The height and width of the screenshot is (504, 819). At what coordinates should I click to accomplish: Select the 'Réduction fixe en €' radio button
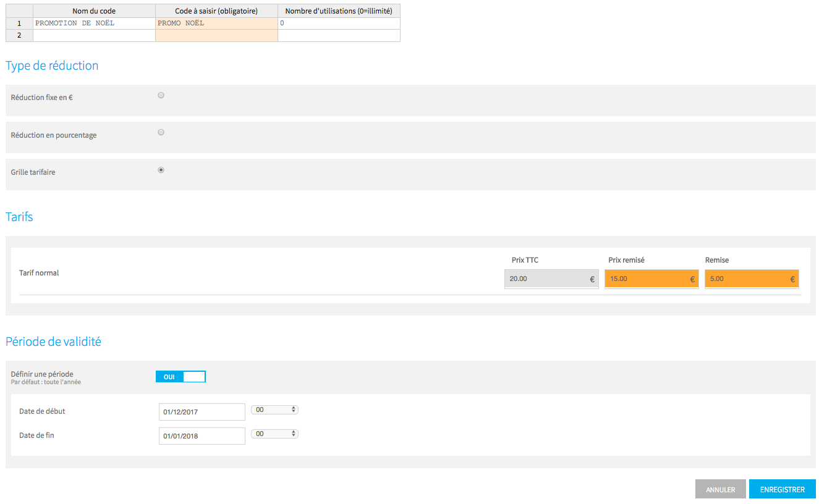point(161,96)
